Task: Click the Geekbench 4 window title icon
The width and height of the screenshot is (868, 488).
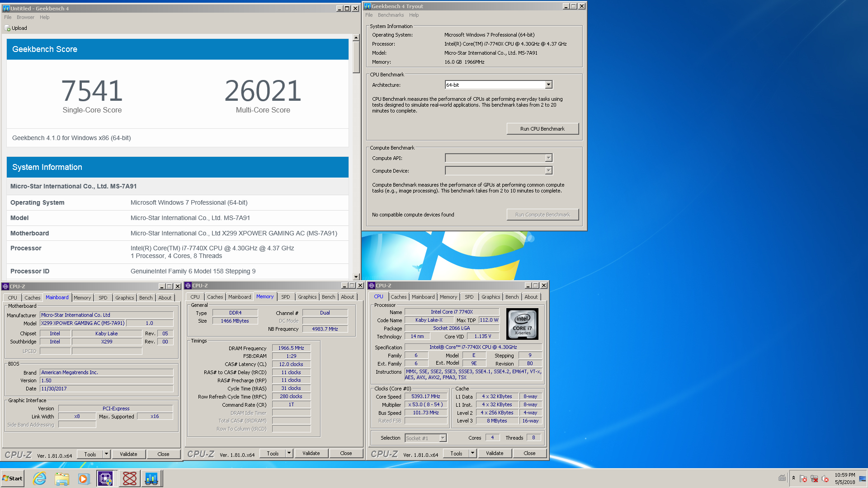Action: (x=6, y=8)
